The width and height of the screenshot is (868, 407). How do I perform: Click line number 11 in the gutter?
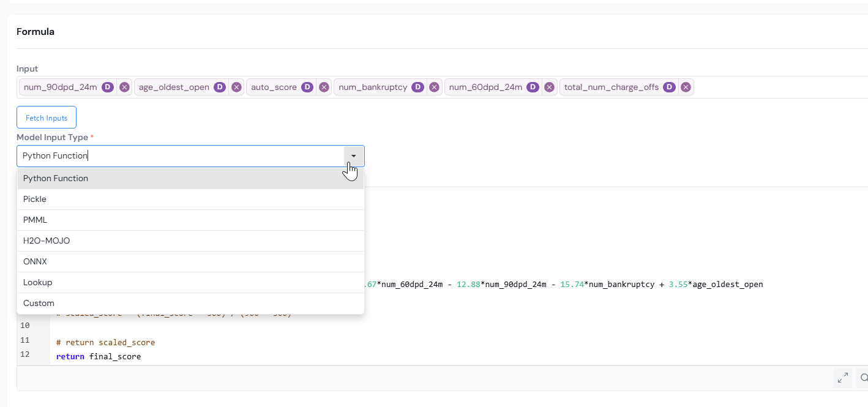coord(25,340)
